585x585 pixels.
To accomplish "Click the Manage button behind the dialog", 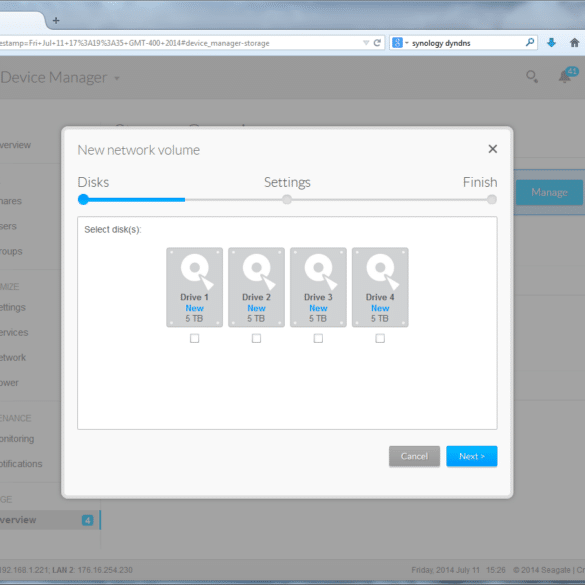I will pyautogui.click(x=549, y=193).
